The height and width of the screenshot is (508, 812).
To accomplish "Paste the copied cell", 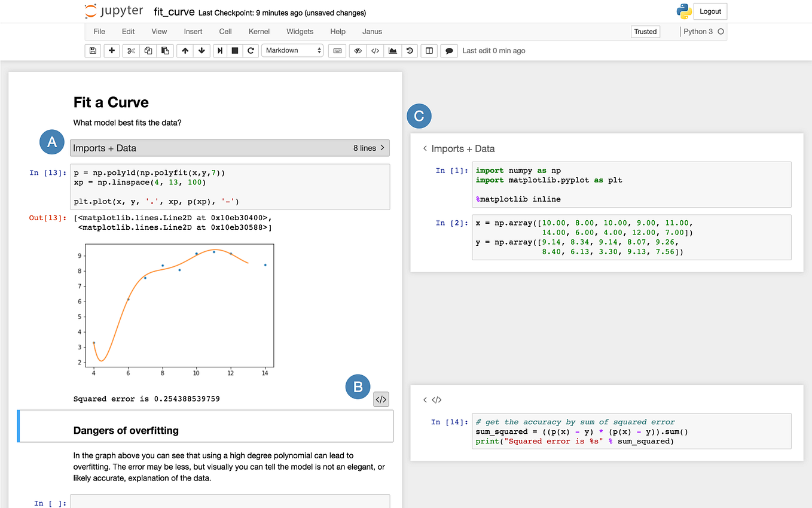I will point(165,51).
